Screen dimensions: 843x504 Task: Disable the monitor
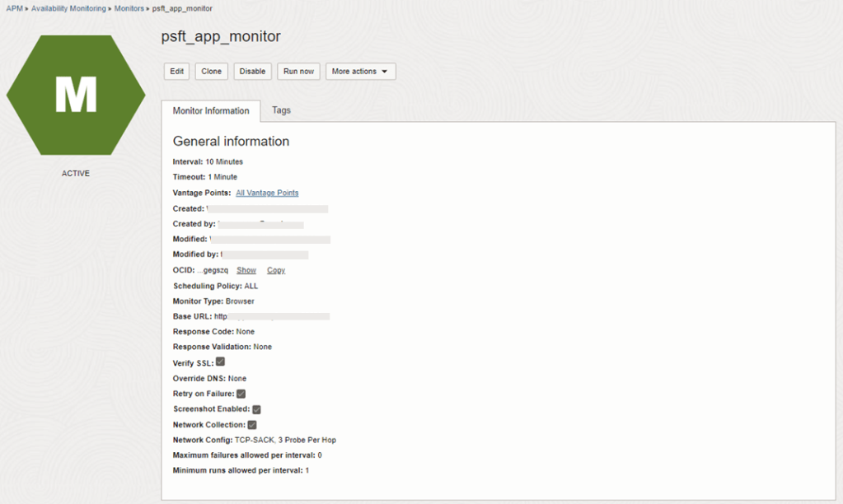(252, 72)
